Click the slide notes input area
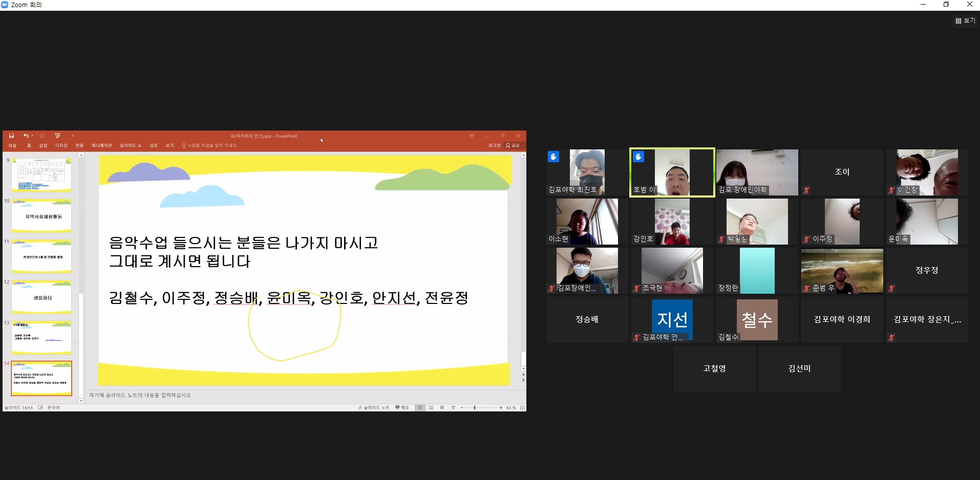Screen dimensions: 980x480 306,395
